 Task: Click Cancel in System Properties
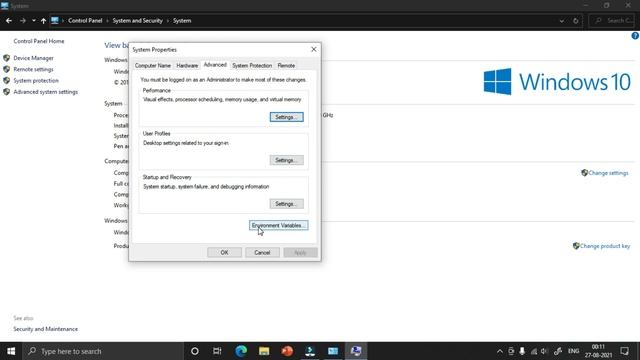262,253
